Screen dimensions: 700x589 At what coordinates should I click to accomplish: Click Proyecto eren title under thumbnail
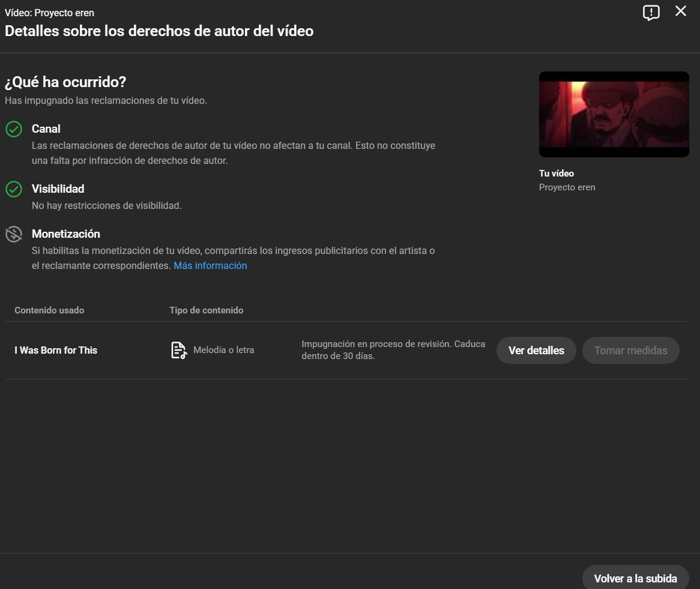tap(567, 187)
